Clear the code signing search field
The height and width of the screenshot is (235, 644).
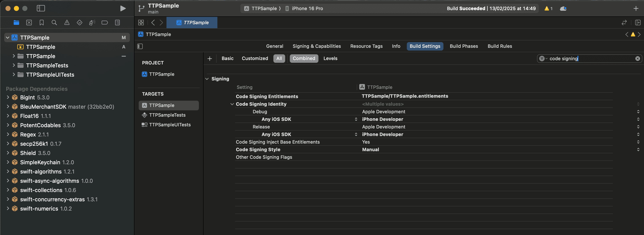(x=637, y=59)
